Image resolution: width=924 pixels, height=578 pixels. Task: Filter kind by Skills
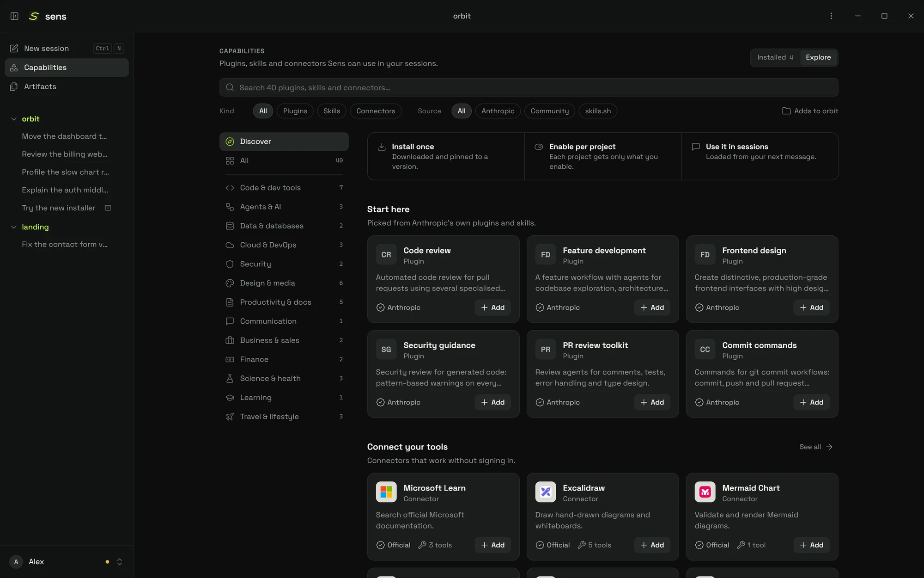[x=332, y=111]
